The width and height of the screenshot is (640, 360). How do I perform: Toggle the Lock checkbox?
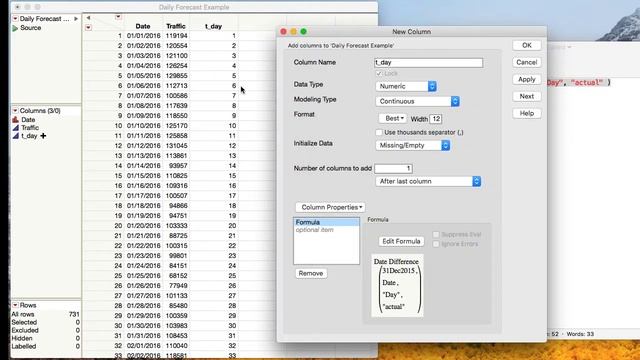pos(379,73)
